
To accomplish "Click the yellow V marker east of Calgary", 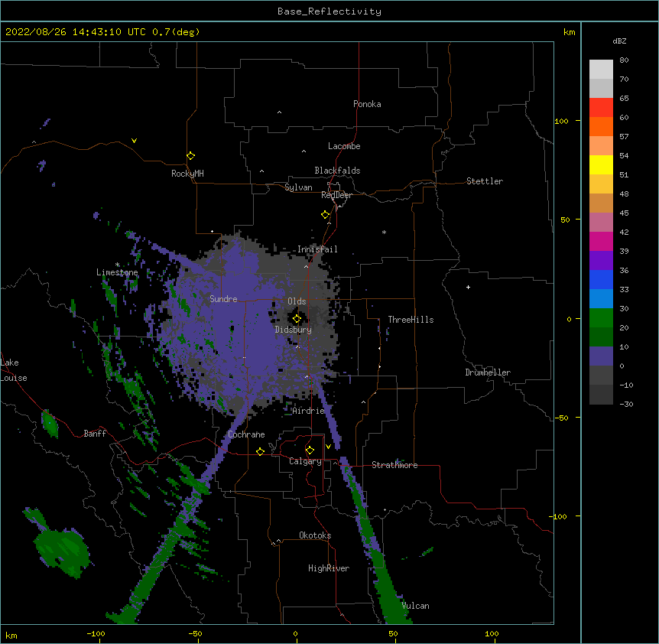I will tap(328, 447).
